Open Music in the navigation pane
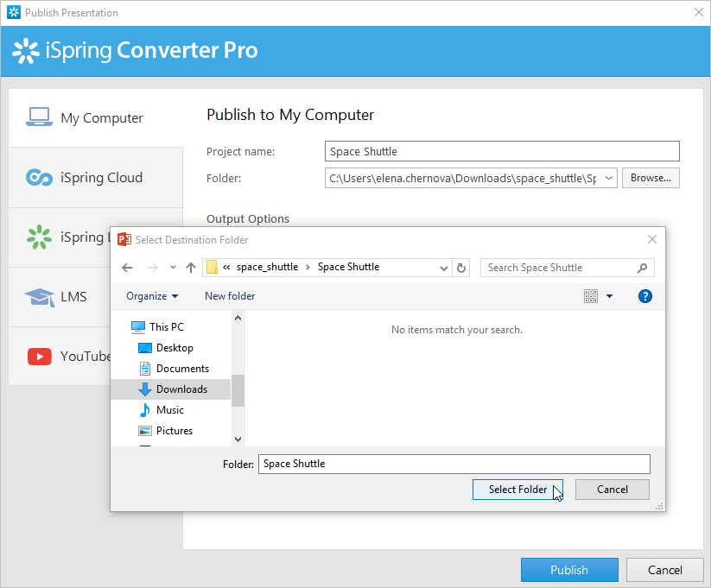711x588 pixels. [162, 410]
